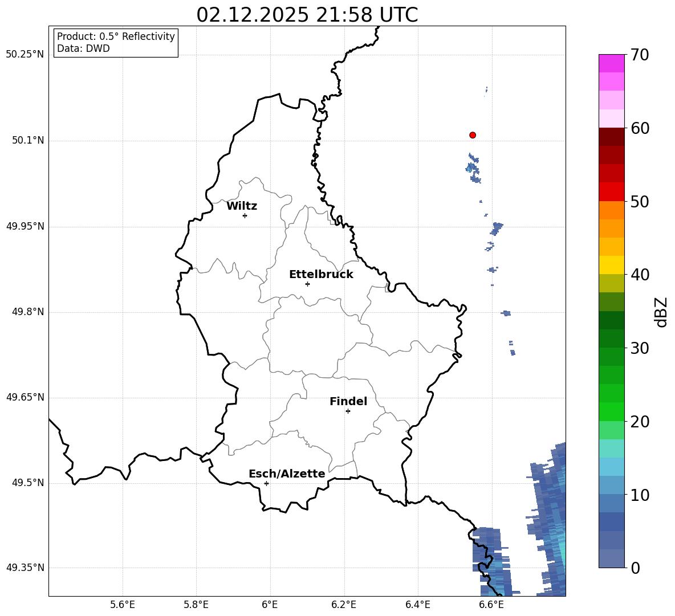
Task: Click the 5.8°E longitude label
Action: coord(196,605)
